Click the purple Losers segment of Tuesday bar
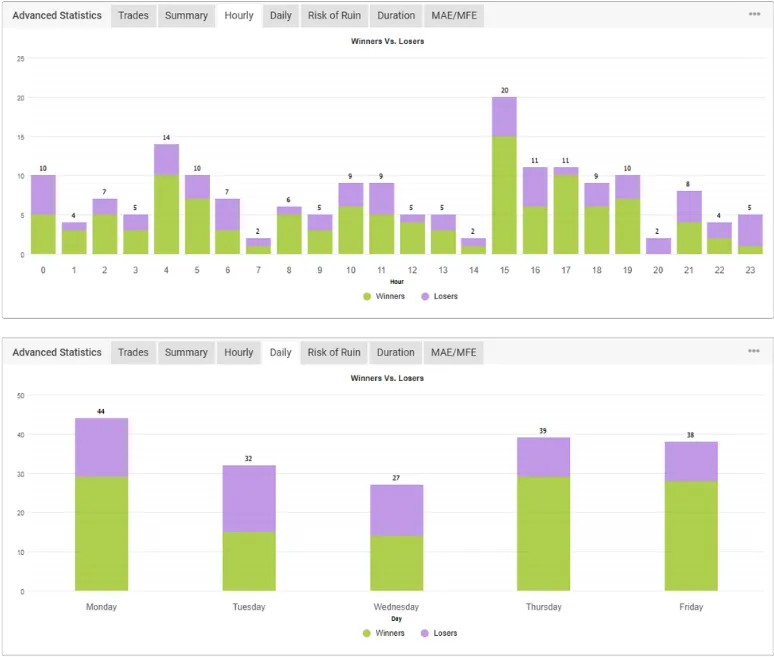 click(x=249, y=498)
